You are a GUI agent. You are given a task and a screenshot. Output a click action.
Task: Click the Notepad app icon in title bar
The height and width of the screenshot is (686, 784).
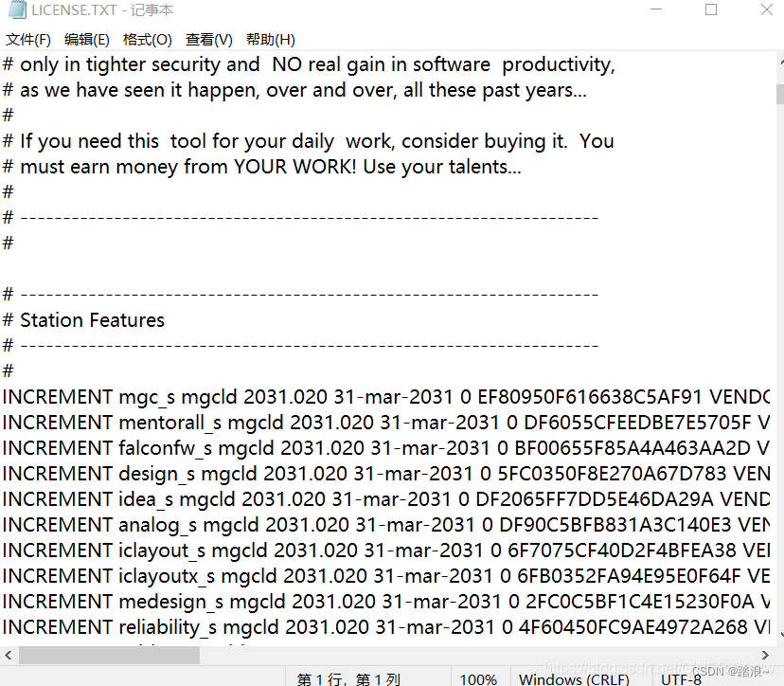pyautogui.click(x=17, y=9)
